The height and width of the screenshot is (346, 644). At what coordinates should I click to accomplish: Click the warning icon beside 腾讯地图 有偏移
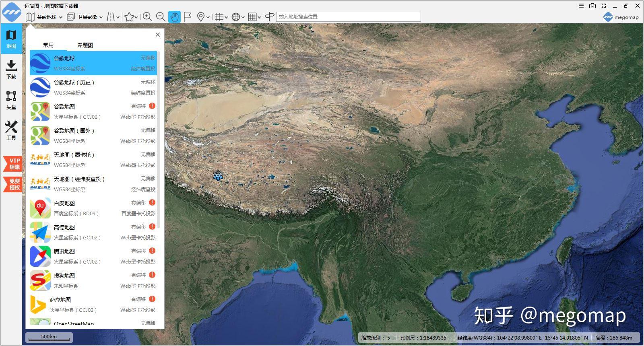coord(152,251)
